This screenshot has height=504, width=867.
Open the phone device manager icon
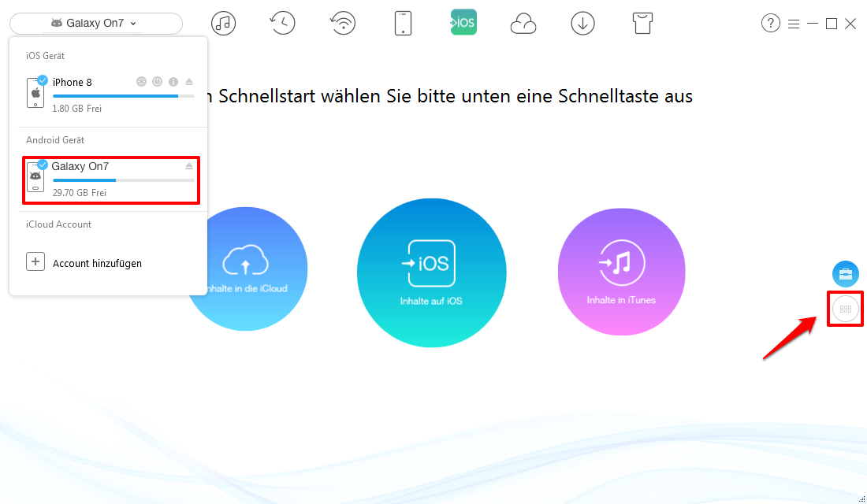403,23
